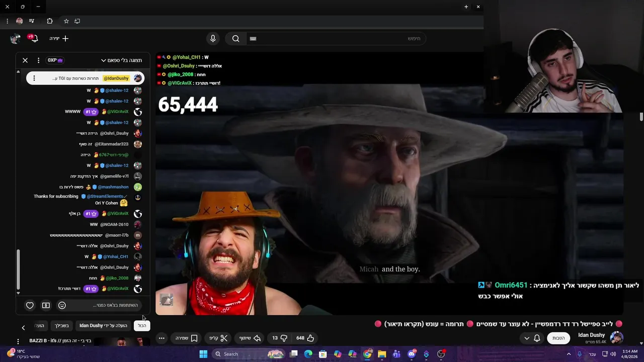Open the Idan Dushy channel name
Viewport: 644px width, 362px height.
tap(591, 335)
